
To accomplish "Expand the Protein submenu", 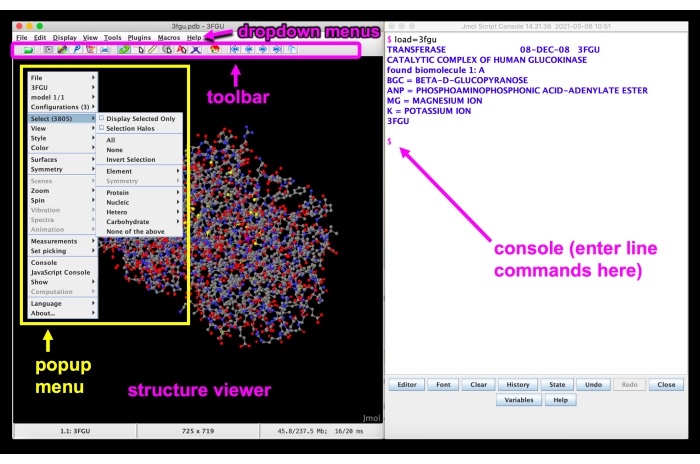I will click(x=140, y=192).
